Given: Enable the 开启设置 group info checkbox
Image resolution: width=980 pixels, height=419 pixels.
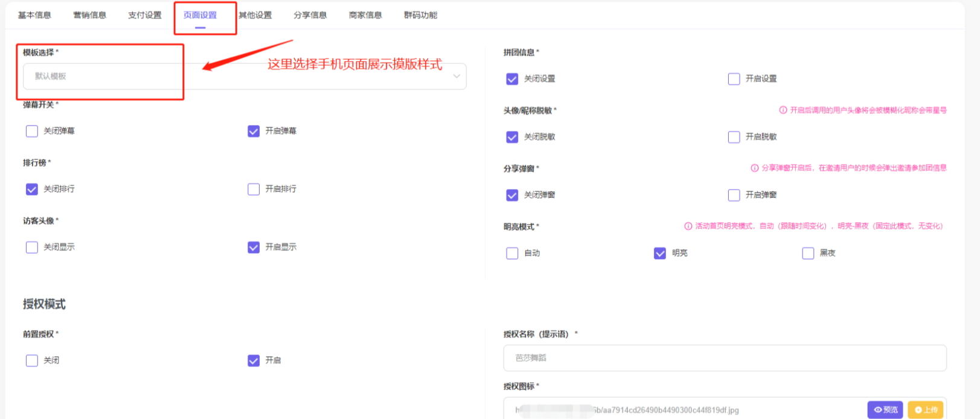Looking at the screenshot, I should [734, 79].
